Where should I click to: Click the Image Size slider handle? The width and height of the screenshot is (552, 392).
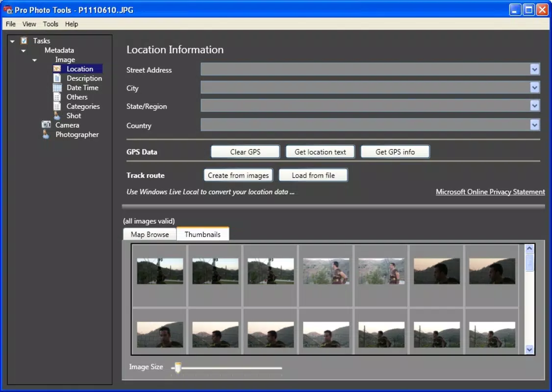click(x=178, y=367)
